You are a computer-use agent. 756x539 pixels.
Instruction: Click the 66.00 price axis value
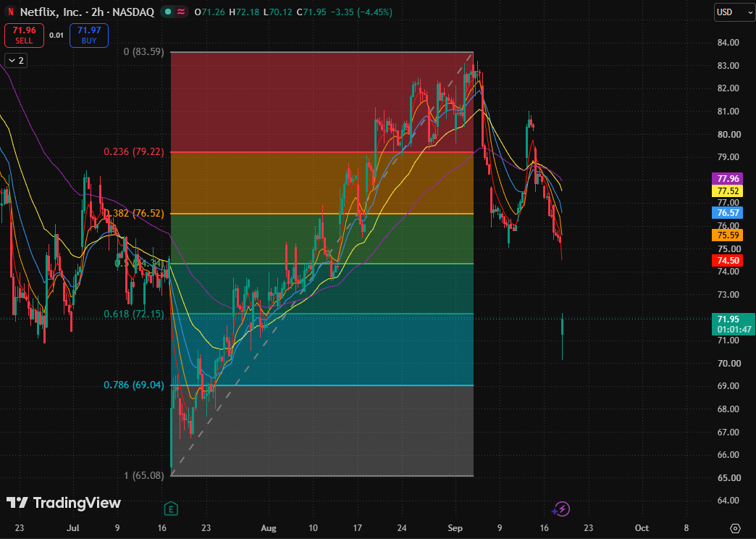pyautogui.click(x=728, y=455)
